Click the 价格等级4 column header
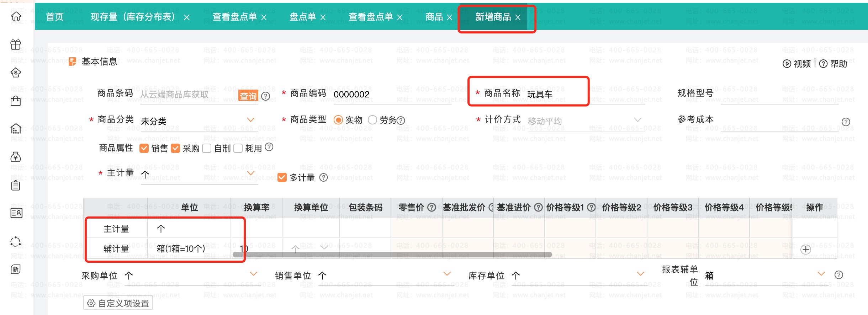Viewport: 868px width, 315px height. [x=724, y=208]
